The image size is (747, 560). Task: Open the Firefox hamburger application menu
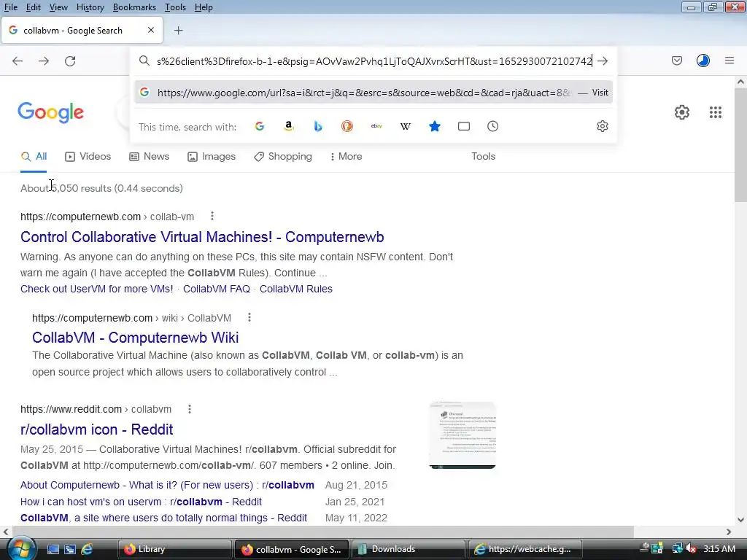coord(729,61)
